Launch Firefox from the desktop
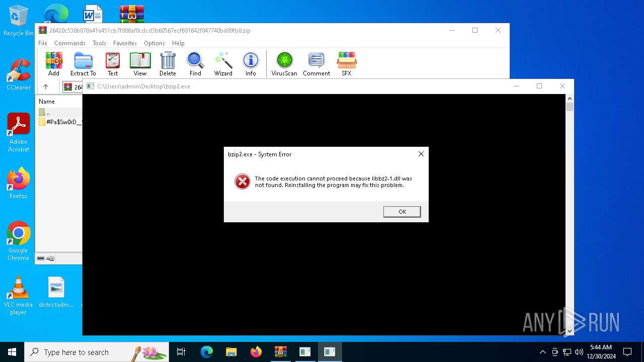The height and width of the screenshot is (362, 644). pos(19,184)
